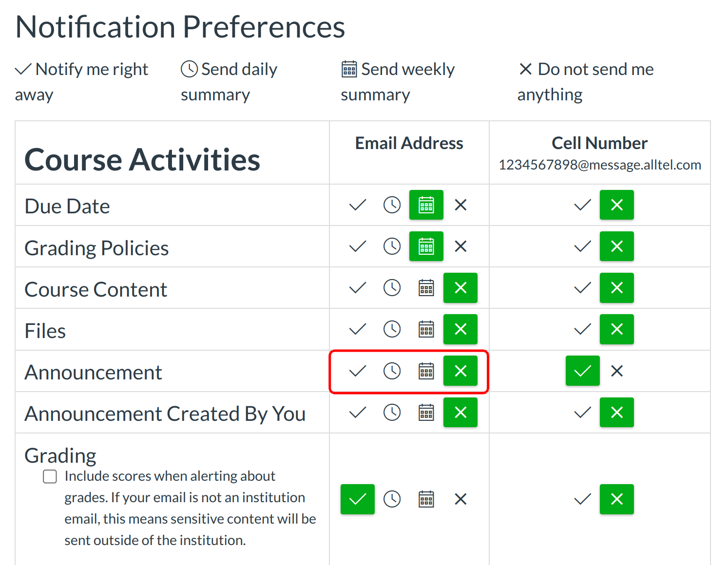Click the Email Address column header
Viewport: 728px width, 565px height.
tap(409, 143)
